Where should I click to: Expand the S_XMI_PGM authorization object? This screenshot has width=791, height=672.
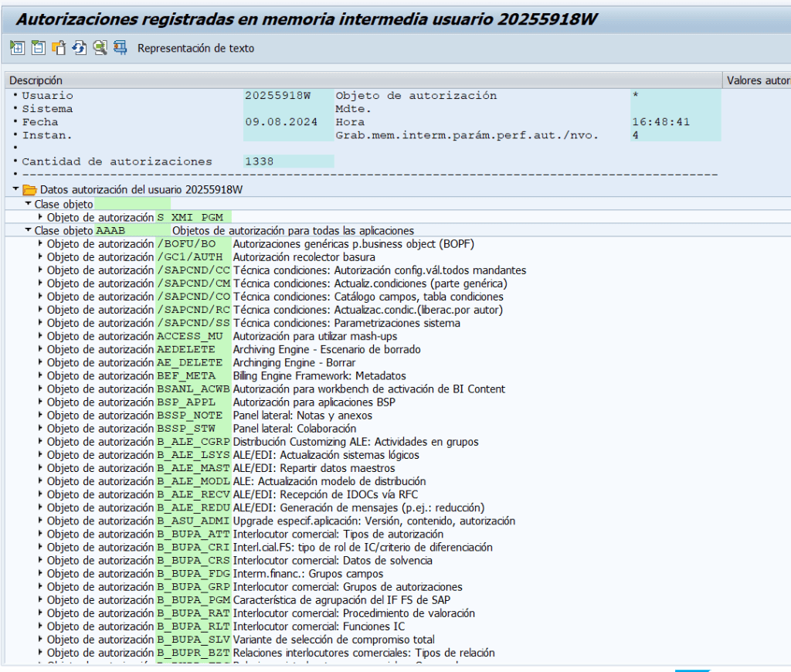click(41, 217)
